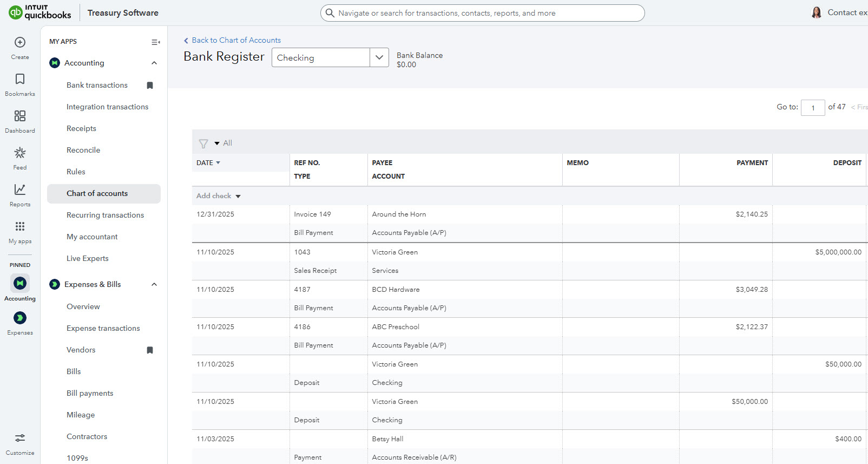Click back arrow to Chart of Accounts

(186, 41)
